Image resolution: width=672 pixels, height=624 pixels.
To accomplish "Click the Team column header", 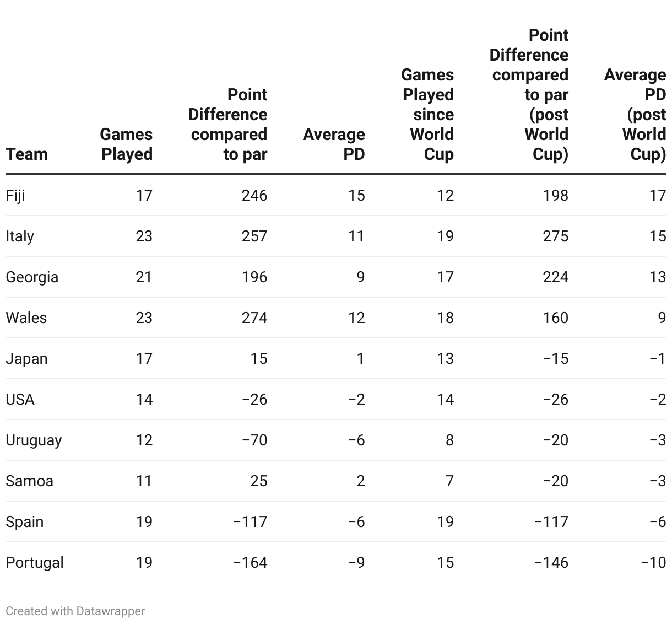I will coord(26,154).
